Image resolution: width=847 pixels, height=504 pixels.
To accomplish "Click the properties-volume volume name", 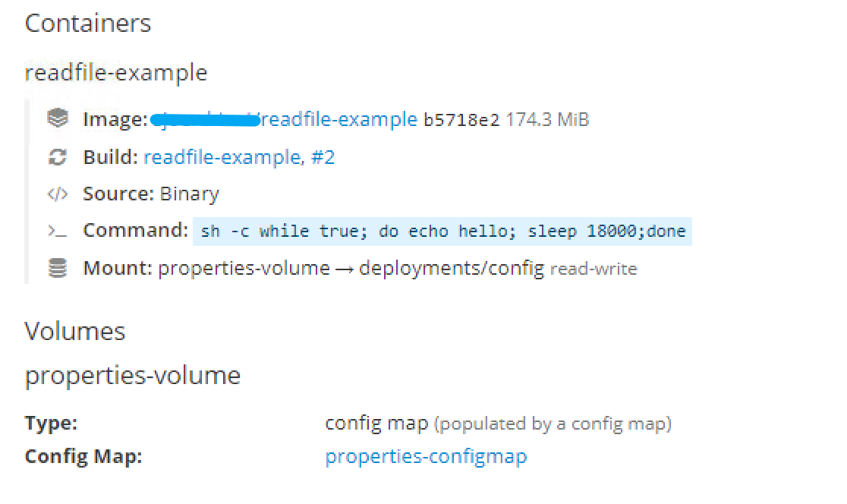I will pyautogui.click(x=133, y=375).
